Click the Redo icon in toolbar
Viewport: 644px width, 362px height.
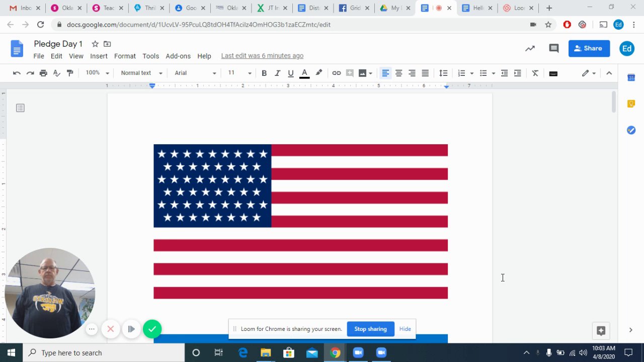click(30, 73)
